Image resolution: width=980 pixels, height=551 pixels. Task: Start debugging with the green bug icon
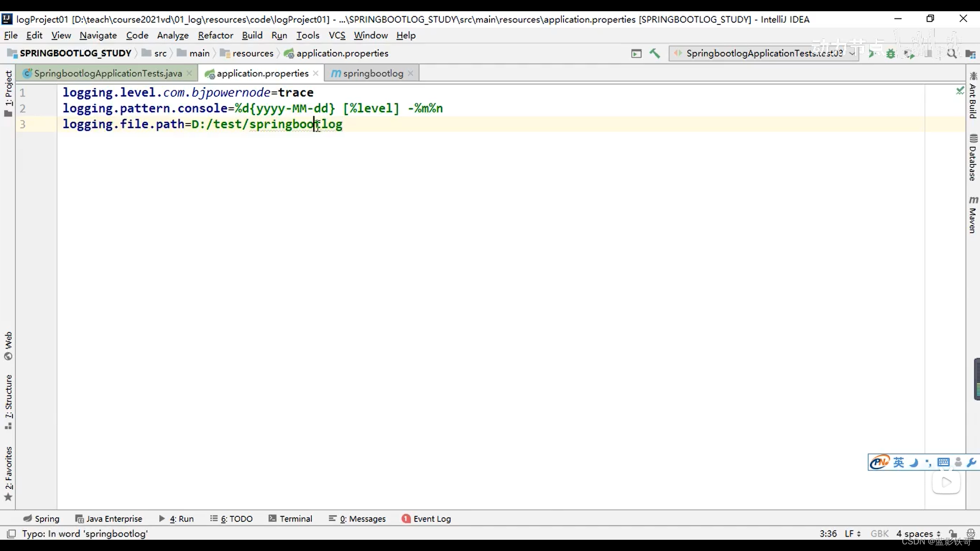891,54
